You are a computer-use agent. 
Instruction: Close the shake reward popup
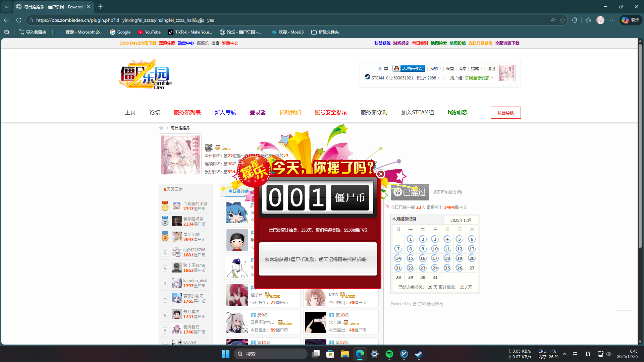point(380,174)
